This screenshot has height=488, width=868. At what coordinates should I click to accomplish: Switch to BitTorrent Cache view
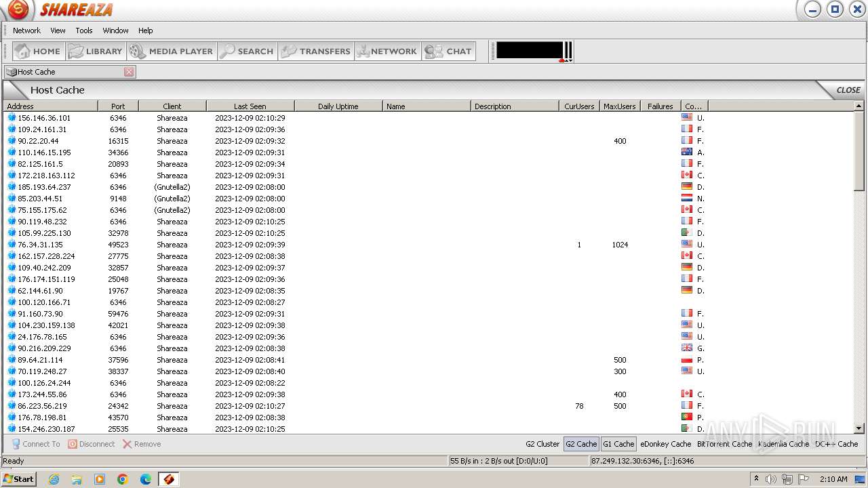724,444
